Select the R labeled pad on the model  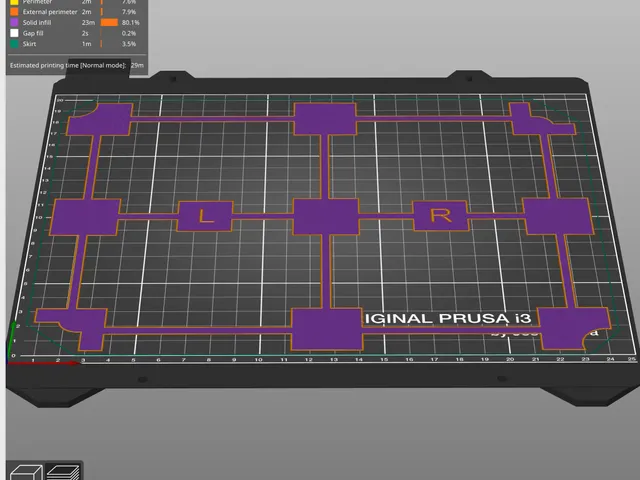point(441,215)
